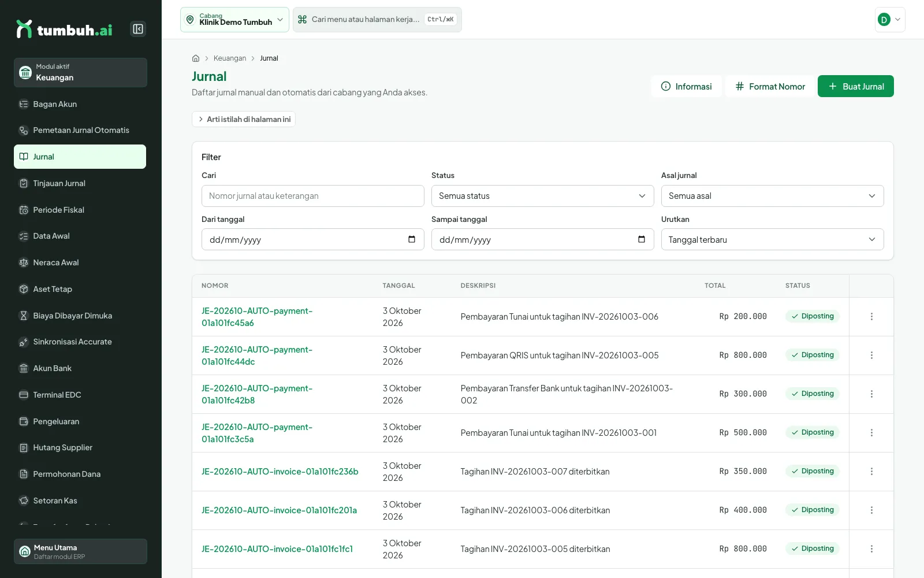Click the Format Nomor button
The image size is (924, 578).
(770, 86)
